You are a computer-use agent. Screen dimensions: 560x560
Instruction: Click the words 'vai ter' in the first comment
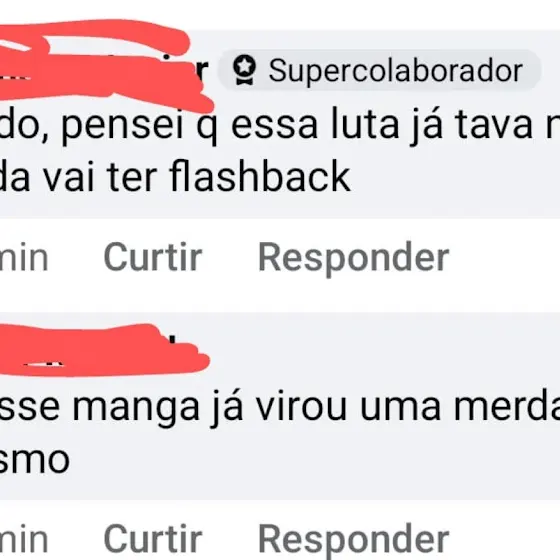(100, 177)
